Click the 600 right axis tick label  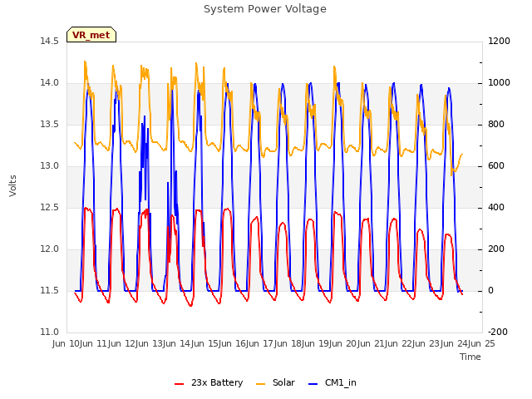click(x=496, y=166)
